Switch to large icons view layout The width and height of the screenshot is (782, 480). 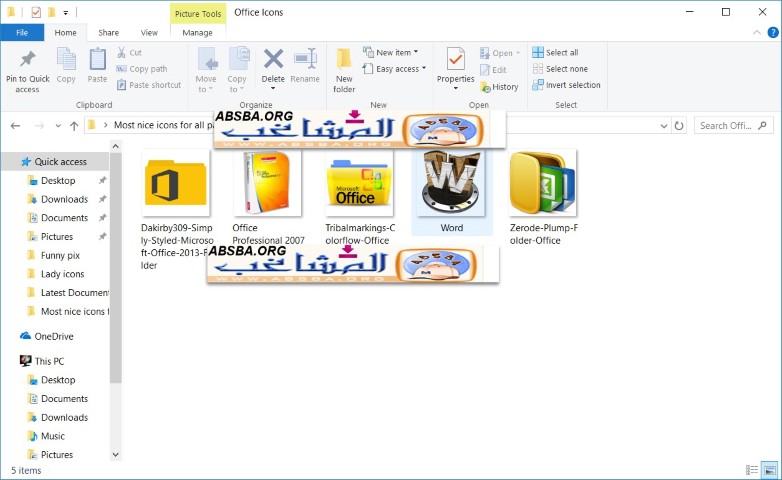[770, 470]
